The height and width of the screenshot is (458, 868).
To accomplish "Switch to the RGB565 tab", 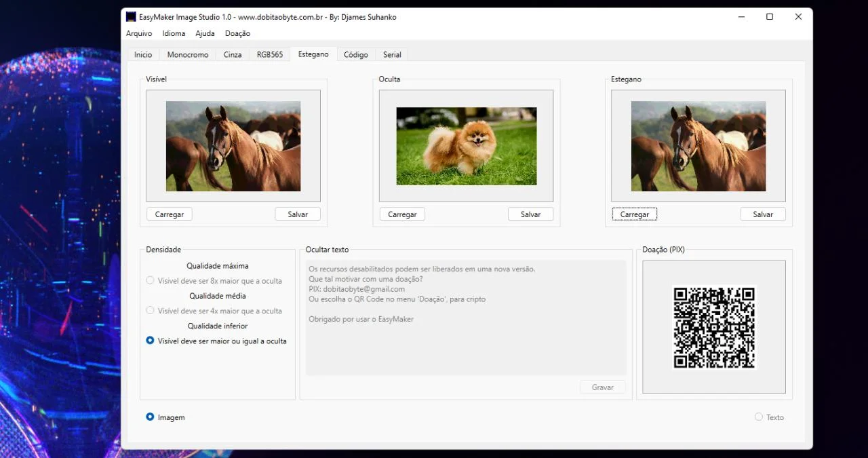I will [270, 55].
